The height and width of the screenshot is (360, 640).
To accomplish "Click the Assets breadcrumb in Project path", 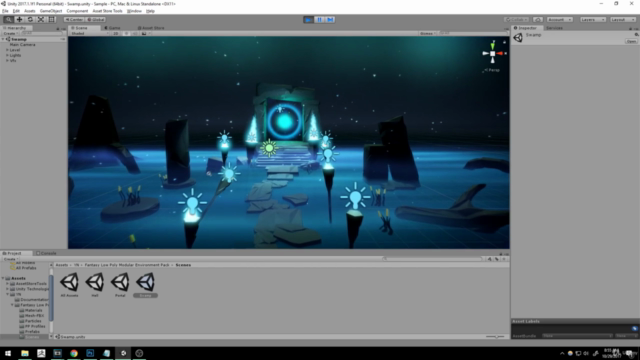I will (62, 265).
